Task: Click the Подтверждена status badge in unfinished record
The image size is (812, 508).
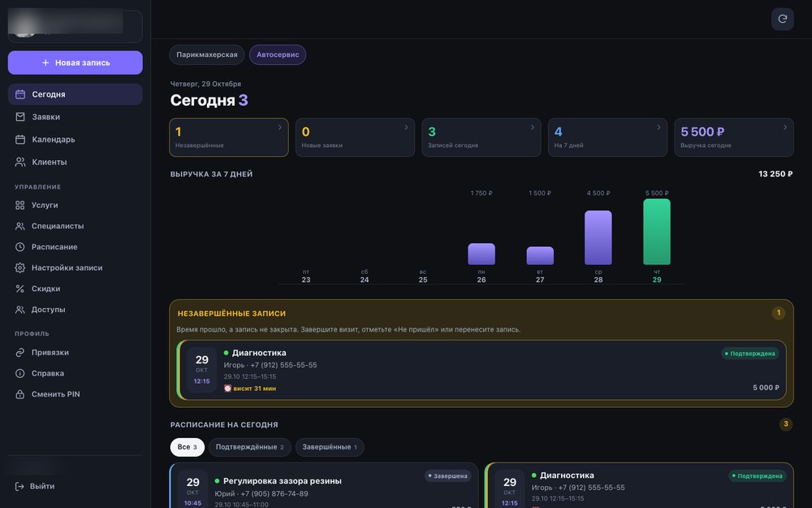Action: pyautogui.click(x=749, y=354)
